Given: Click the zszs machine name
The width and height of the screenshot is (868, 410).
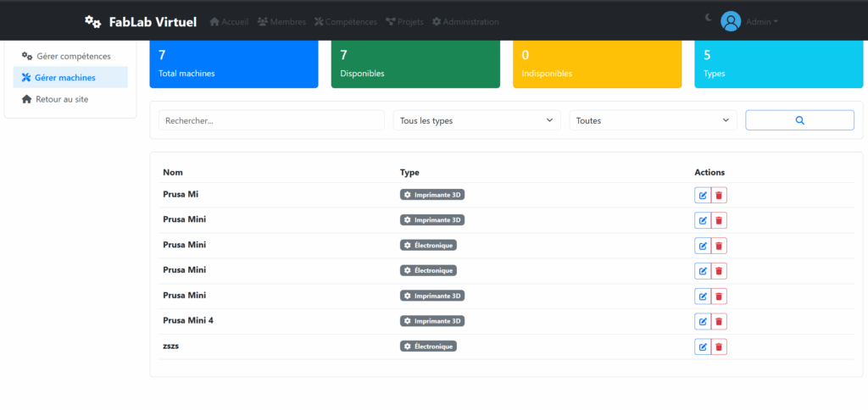Looking at the screenshot, I should pyautogui.click(x=171, y=346).
